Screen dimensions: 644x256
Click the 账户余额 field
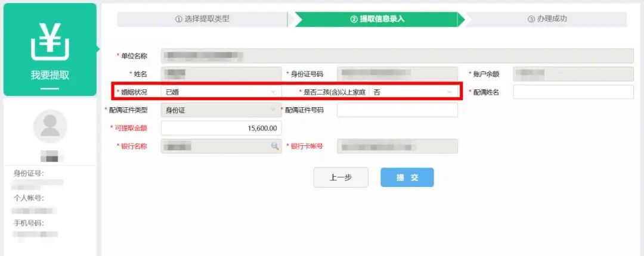(x=574, y=74)
